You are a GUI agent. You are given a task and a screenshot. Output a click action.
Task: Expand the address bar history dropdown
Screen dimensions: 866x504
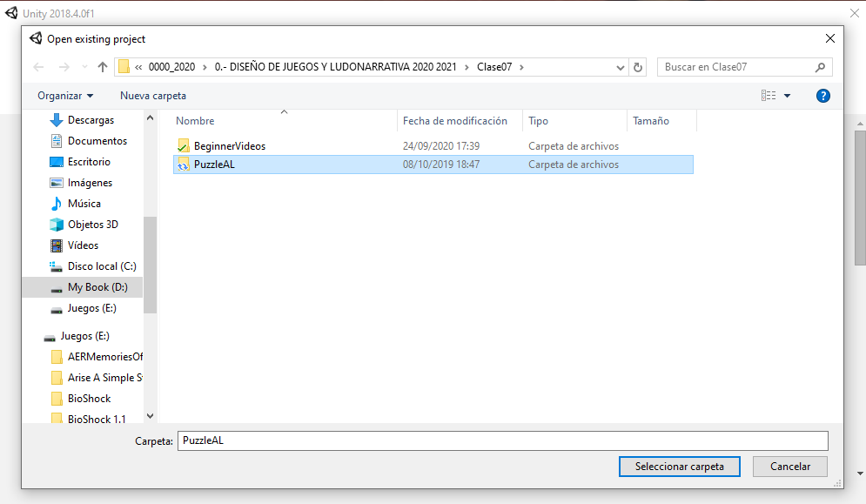(x=620, y=67)
